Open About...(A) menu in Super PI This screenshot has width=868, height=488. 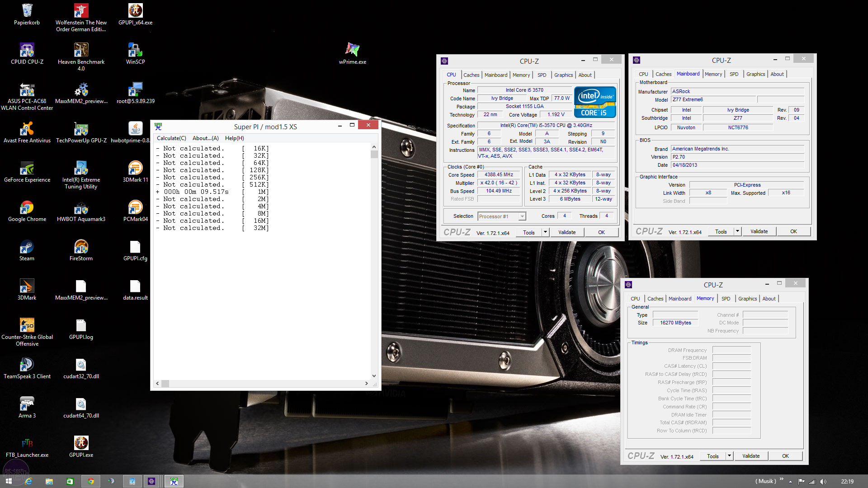point(205,138)
